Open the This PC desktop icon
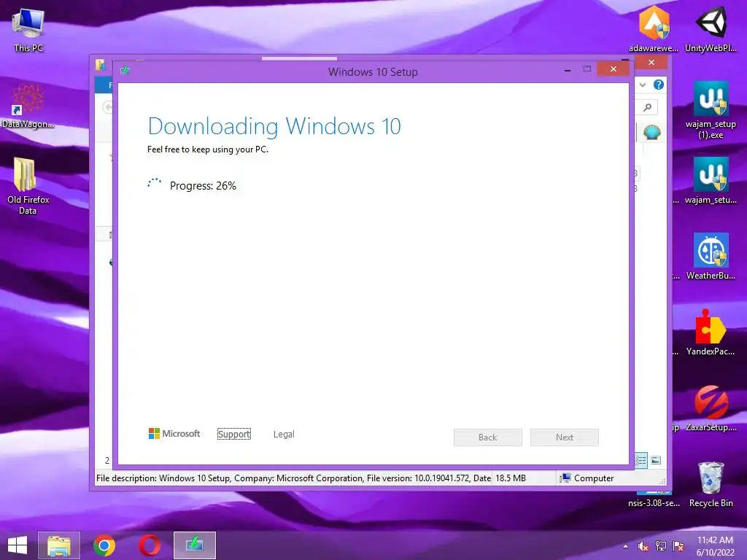This screenshot has height=560, width=747. click(x=28, y=29)
